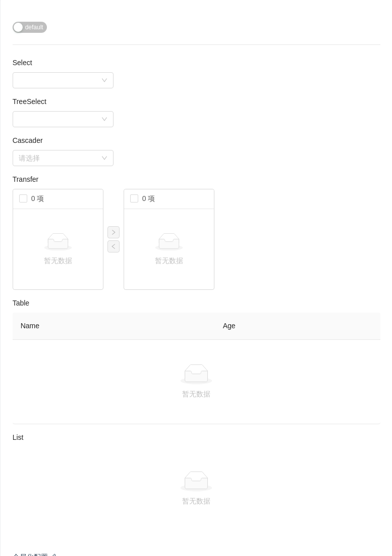392x556 pixels.
Task: Click the Age column header
Action: tap(229, 326)
